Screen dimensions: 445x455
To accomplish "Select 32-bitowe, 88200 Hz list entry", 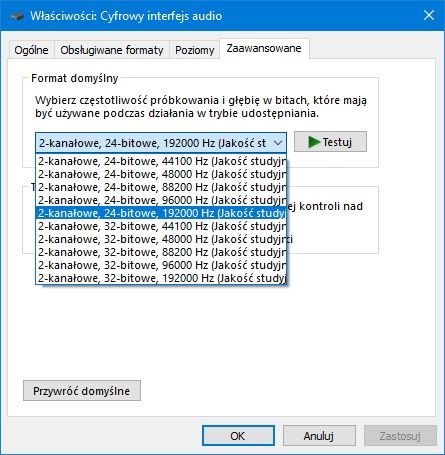I will [x=161, y=252].
